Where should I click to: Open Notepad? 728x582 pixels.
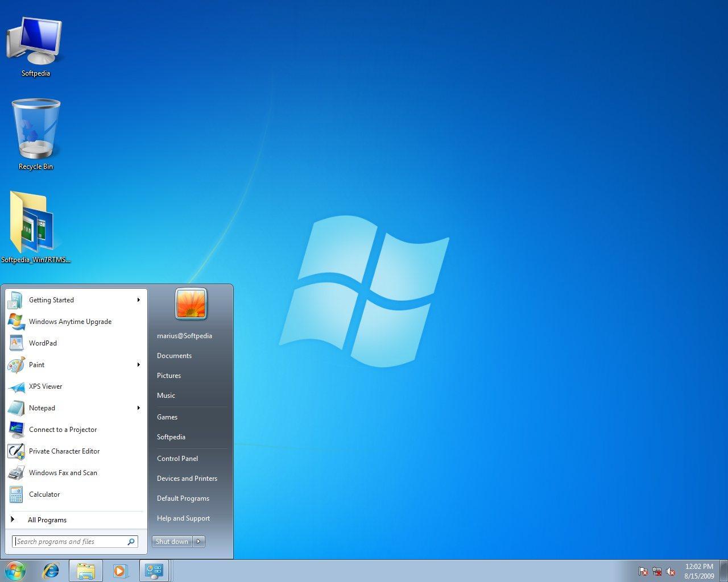click(x=42, y=408)
